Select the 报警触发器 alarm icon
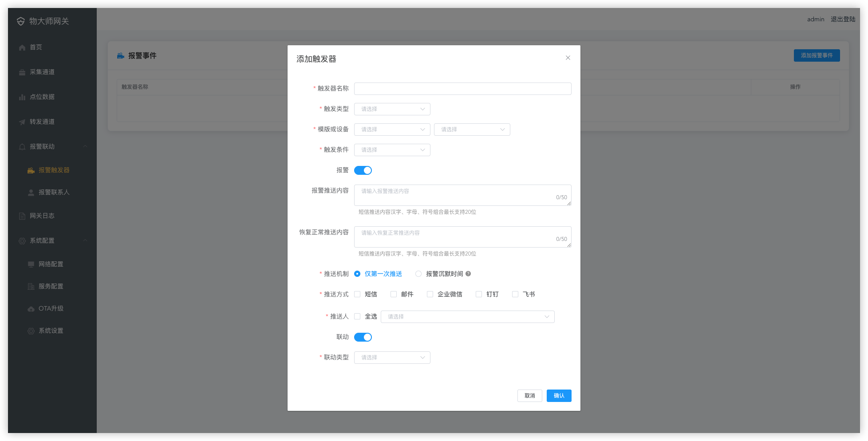The height and width of the screenshot is (441, 868). pyautogui.click(x=30, y=170)
